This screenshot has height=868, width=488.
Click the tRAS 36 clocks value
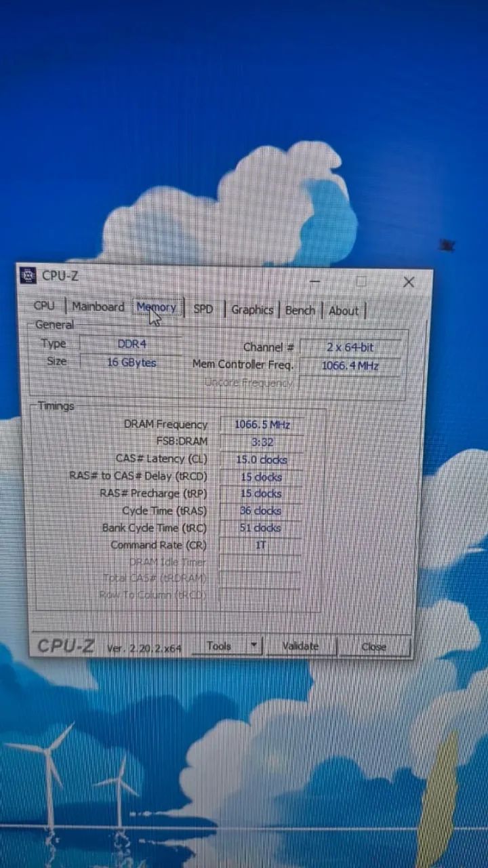pos(261,511)
